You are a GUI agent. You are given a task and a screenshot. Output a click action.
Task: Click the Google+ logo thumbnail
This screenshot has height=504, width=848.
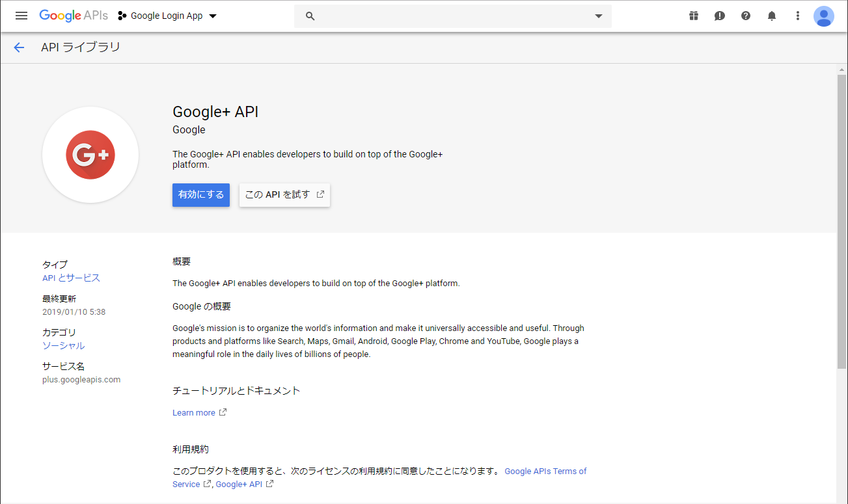click(90, 155)
